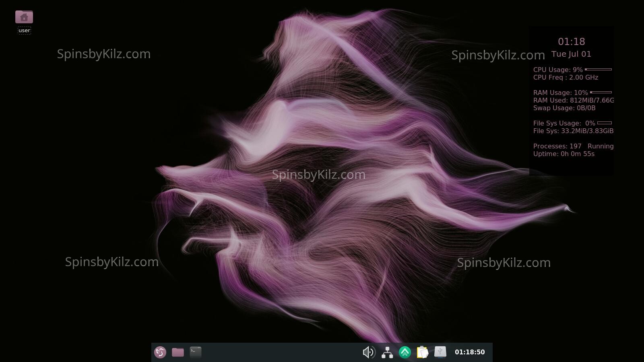Click the date text Tue Jul 01
The image size is (644, 362).
click(x=571, y=54)
